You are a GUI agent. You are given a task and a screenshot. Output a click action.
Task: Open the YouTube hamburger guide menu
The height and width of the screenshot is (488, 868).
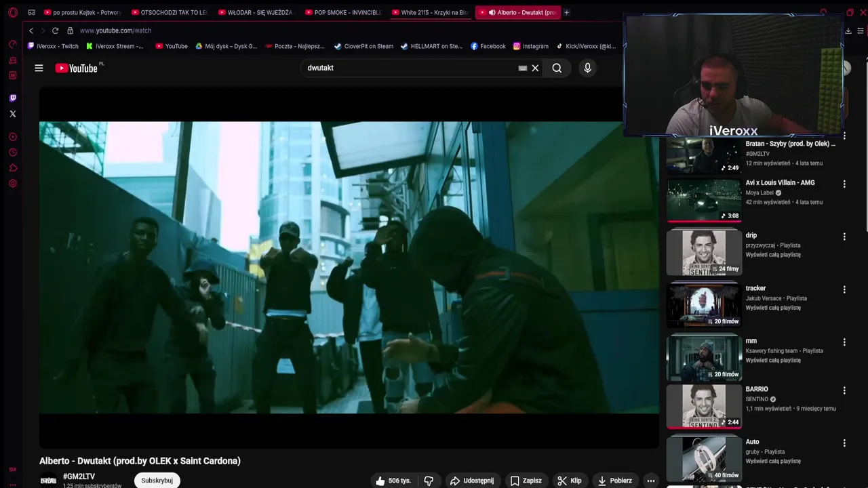click(x=39, y=68)
